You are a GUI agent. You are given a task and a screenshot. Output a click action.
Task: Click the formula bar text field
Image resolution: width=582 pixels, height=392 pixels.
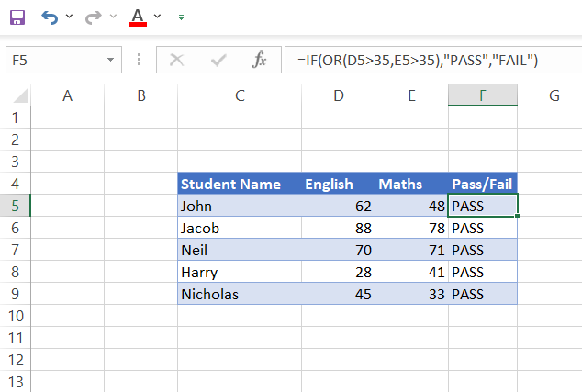(431, 61)
